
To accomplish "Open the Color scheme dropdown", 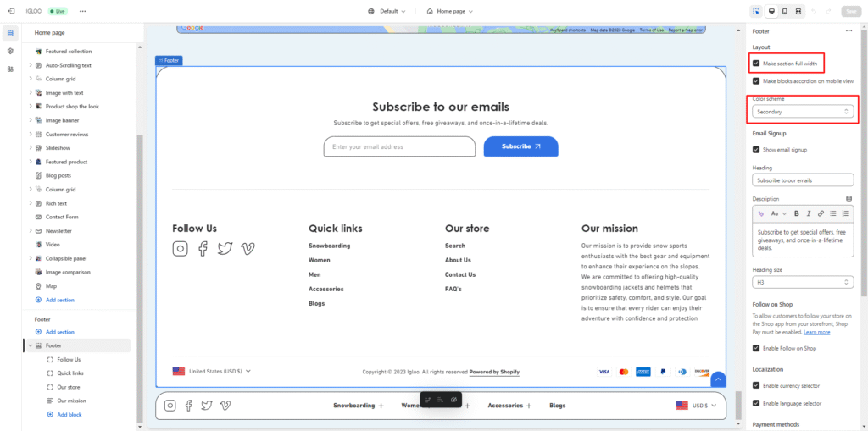I will [802, 112].
